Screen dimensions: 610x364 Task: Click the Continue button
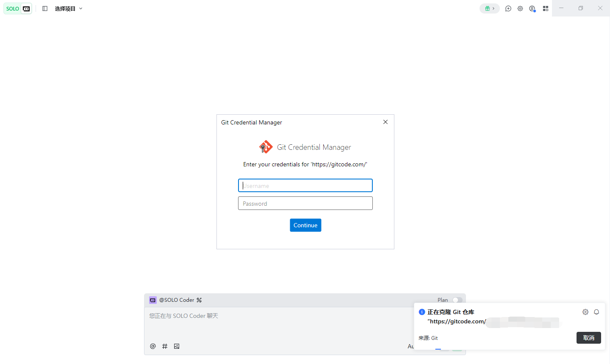(x=305, y=225)
